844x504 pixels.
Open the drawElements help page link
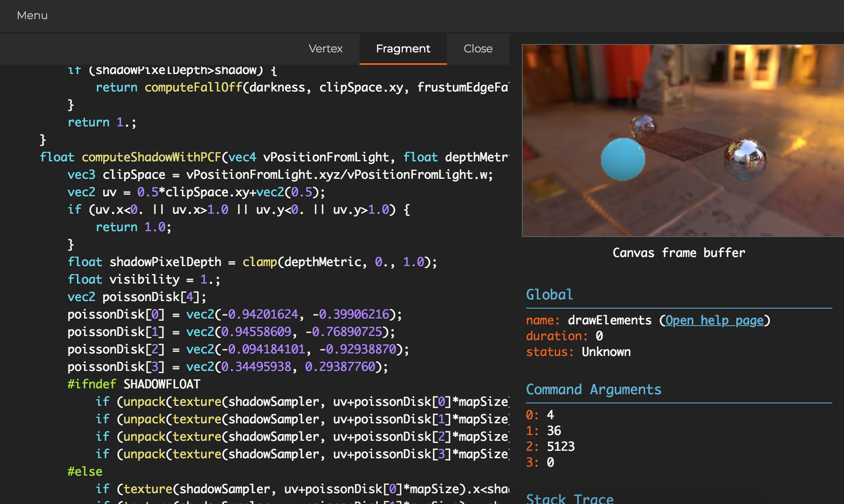point(714,320)
